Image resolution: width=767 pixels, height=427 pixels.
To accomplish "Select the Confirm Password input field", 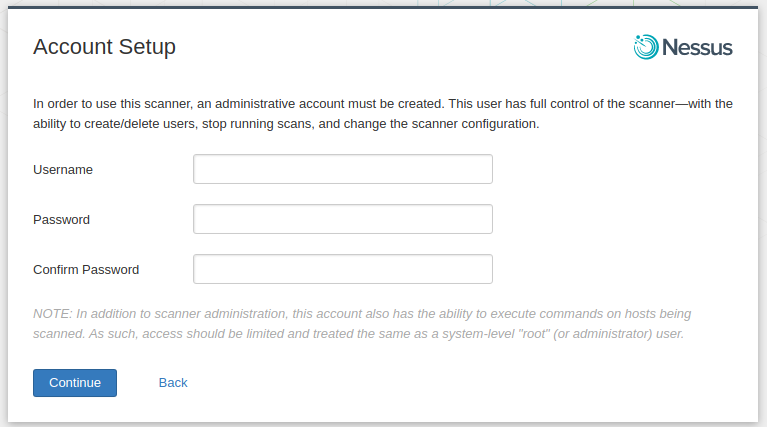I will 342,269.
